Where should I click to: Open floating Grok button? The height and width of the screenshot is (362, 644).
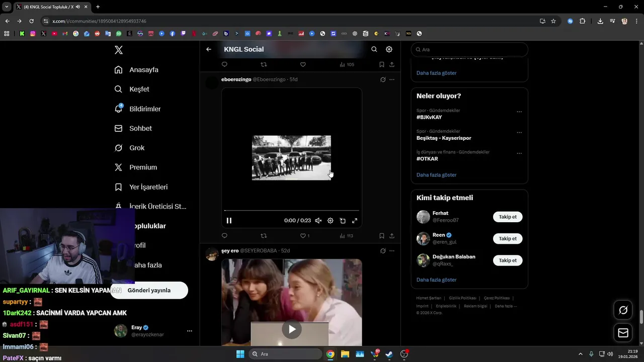click(623, 310)
